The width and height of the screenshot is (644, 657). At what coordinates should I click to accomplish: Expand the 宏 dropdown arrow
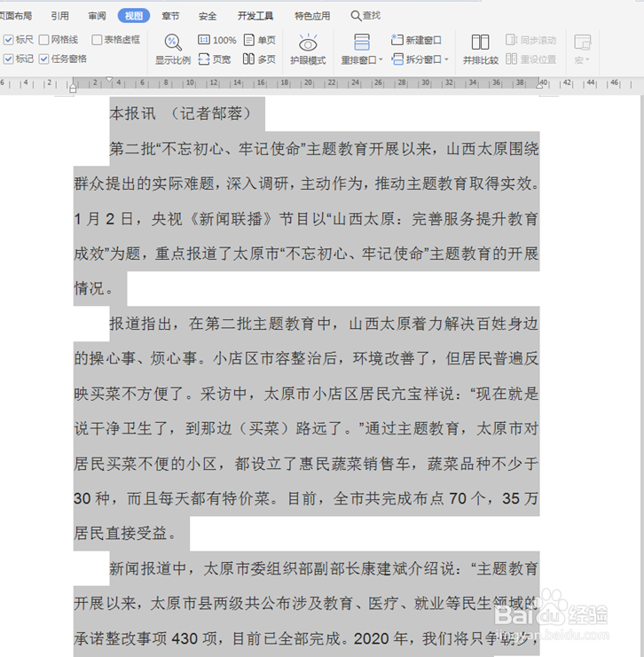point(587,60)
